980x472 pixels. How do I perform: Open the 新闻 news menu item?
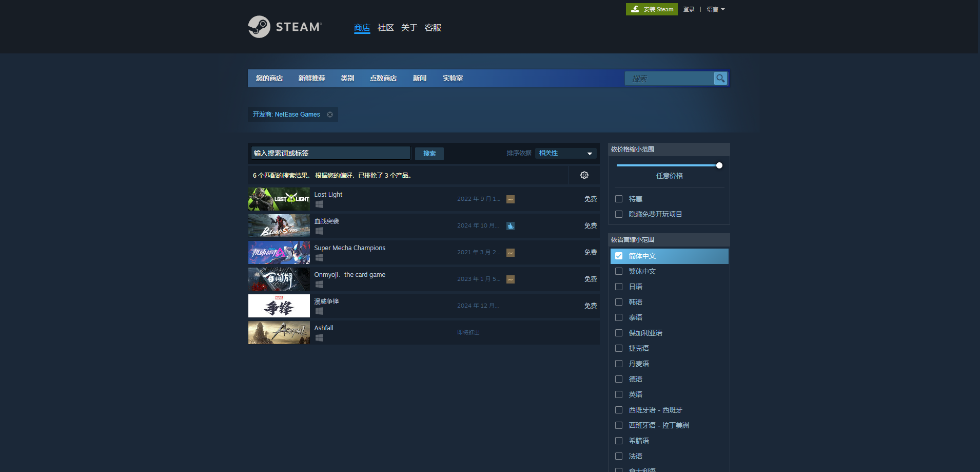click(x=420, y=78)
